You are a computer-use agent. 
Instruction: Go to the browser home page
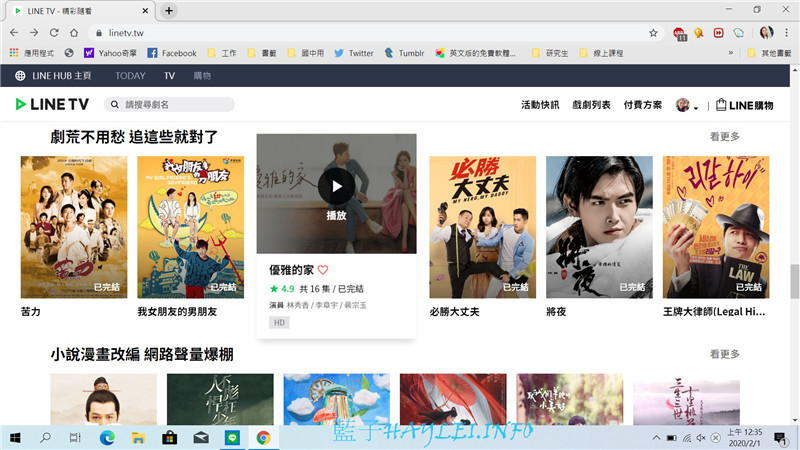pyautogui.click(x=74, y=33)
